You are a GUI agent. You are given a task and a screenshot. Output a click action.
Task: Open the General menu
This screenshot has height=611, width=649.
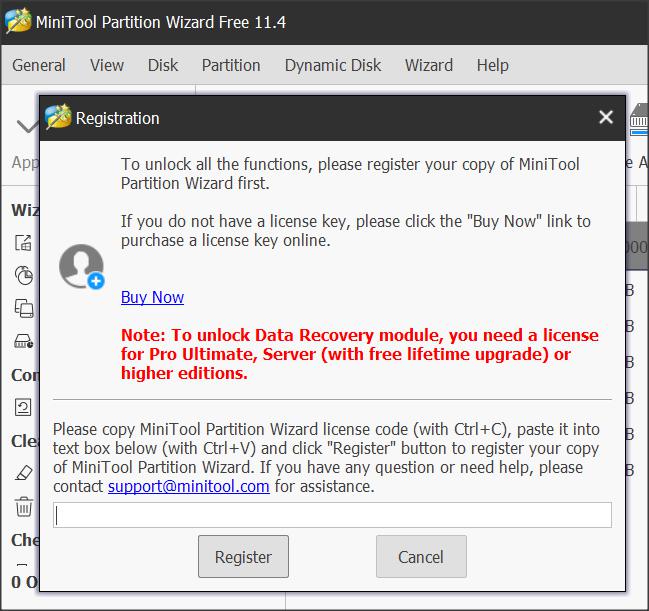pos(39,65)
